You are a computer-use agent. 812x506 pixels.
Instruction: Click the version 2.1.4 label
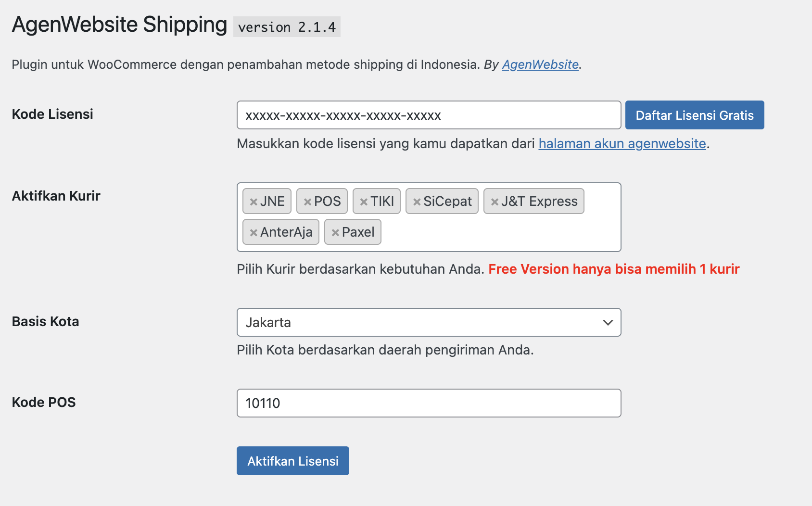tap(287, 27)
